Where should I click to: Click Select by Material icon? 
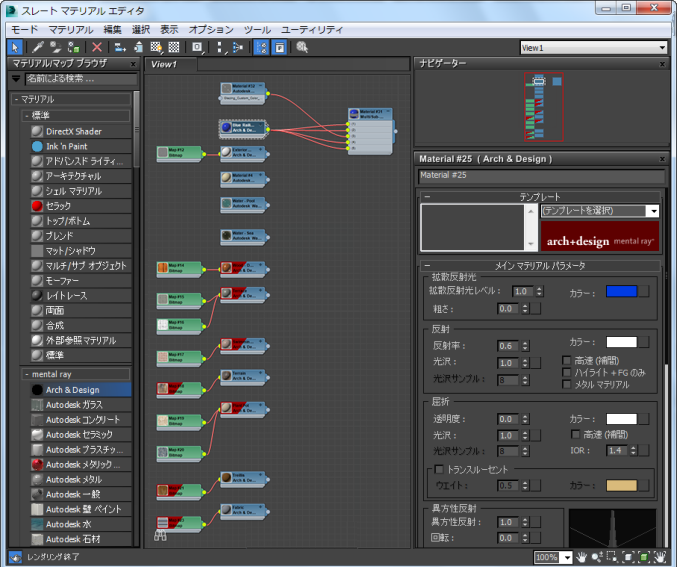point(302,48)
